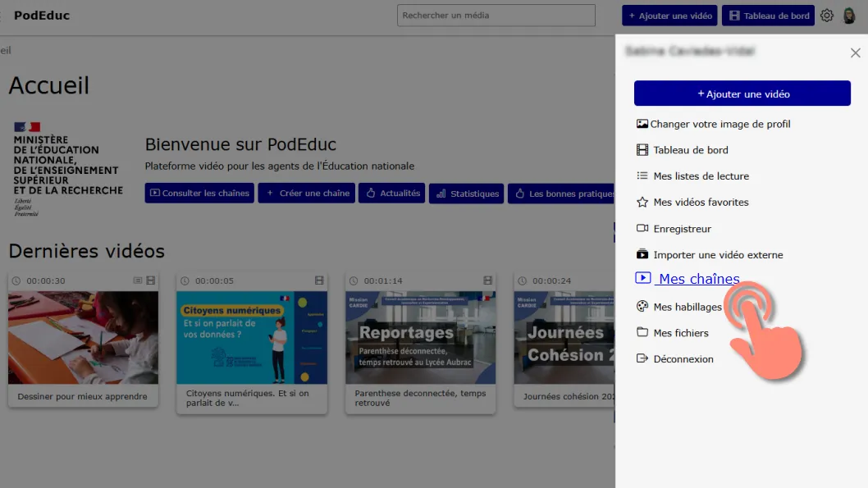Open the 'Actualités' button
The height and width of the screenshot is (488, 868).
391,193
